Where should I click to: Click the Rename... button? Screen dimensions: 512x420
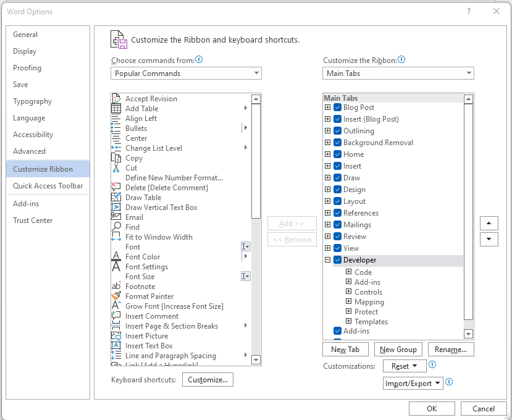tap(451, 350)
